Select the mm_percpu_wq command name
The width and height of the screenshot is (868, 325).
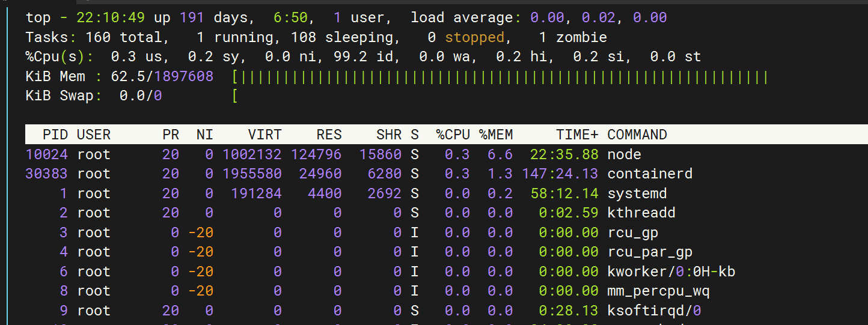click(658, 291)
